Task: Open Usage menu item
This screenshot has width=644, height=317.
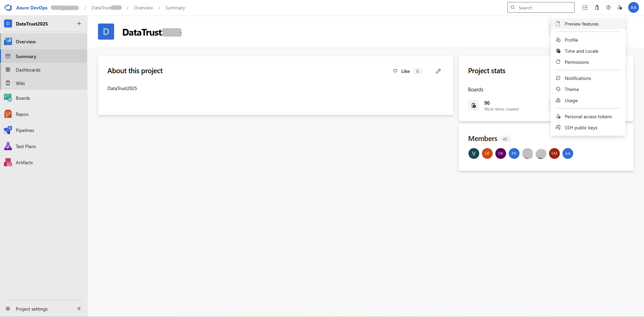Action: coord(588,100)
